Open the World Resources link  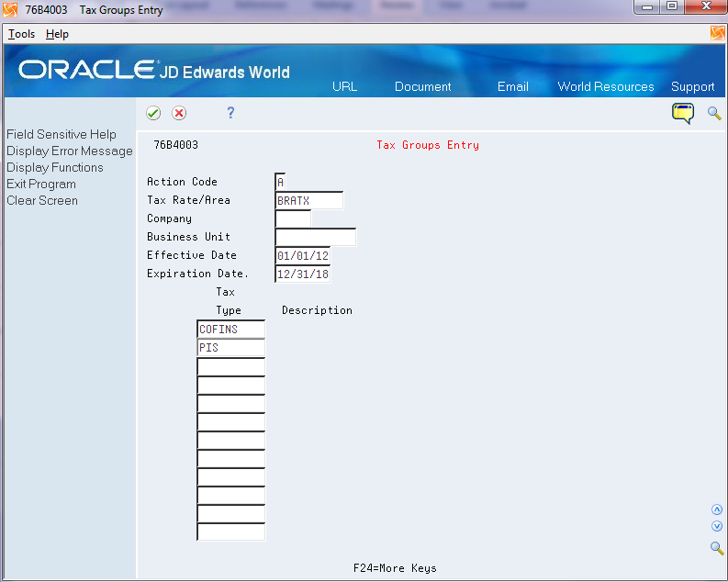click(605, 86)
